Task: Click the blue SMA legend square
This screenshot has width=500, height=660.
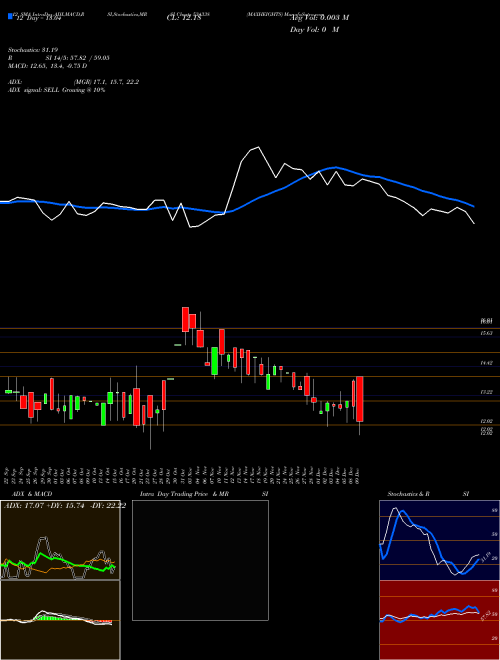Action: tap(11, 17)
